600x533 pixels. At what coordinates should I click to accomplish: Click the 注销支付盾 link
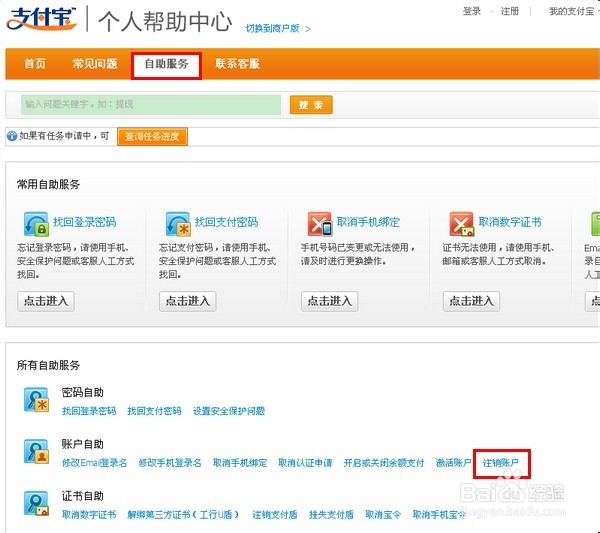[x=275, y=515]
